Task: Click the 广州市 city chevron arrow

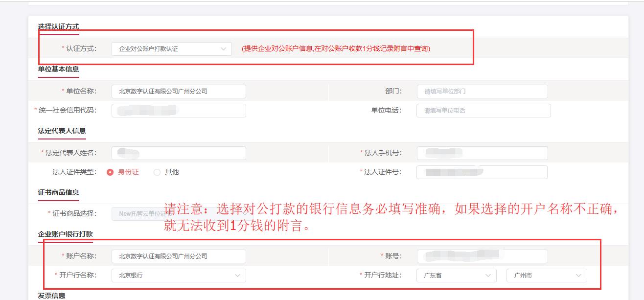Action: [x=579, y=276]
